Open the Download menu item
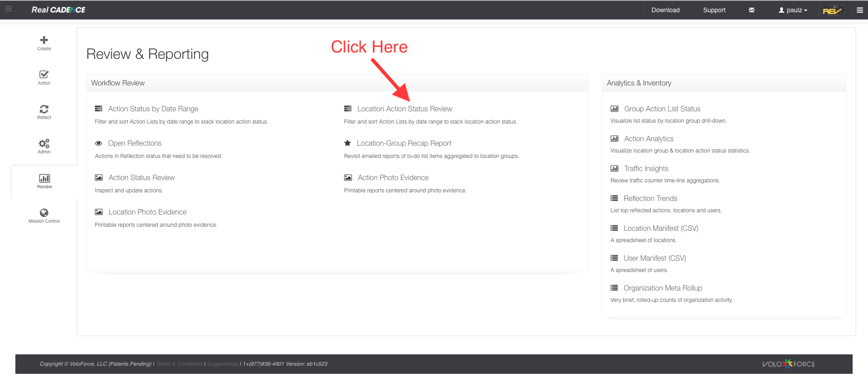 point(665,10)
